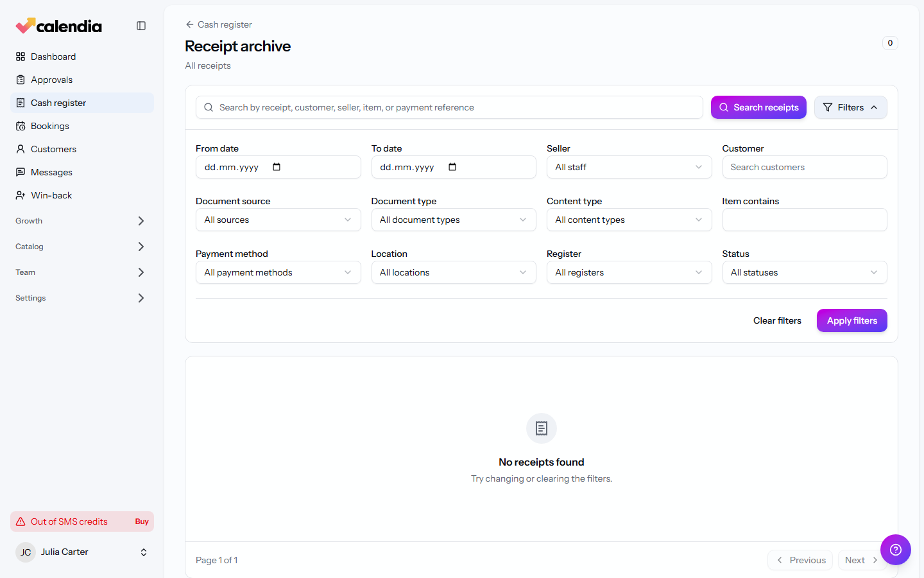Open Win-back in the sidebar
The width and height of the screenshot is (924, 578).
click(x=82, y=195)
